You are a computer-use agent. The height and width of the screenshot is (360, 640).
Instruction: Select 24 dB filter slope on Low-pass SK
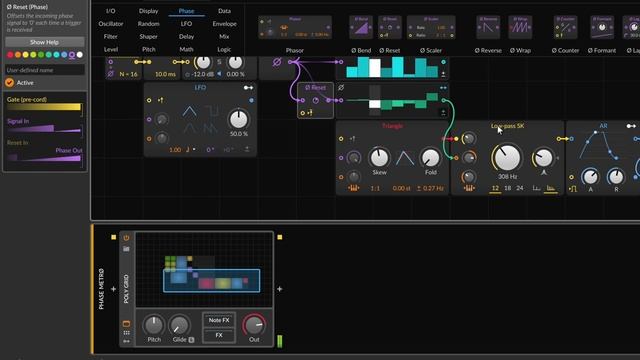point(520,188)
